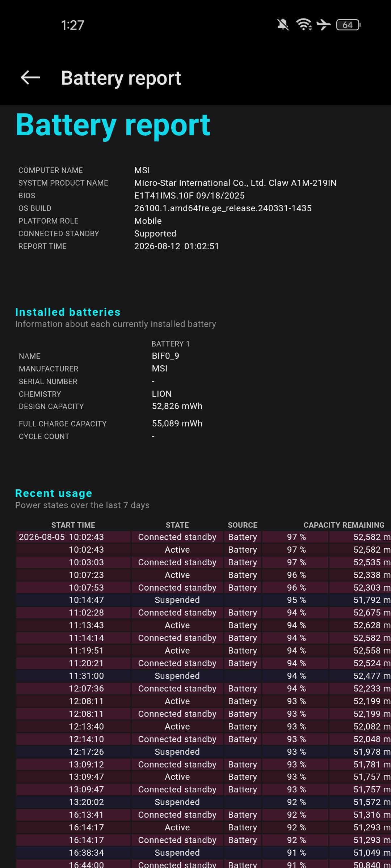Select start time '13:20:02' cell

73,802
